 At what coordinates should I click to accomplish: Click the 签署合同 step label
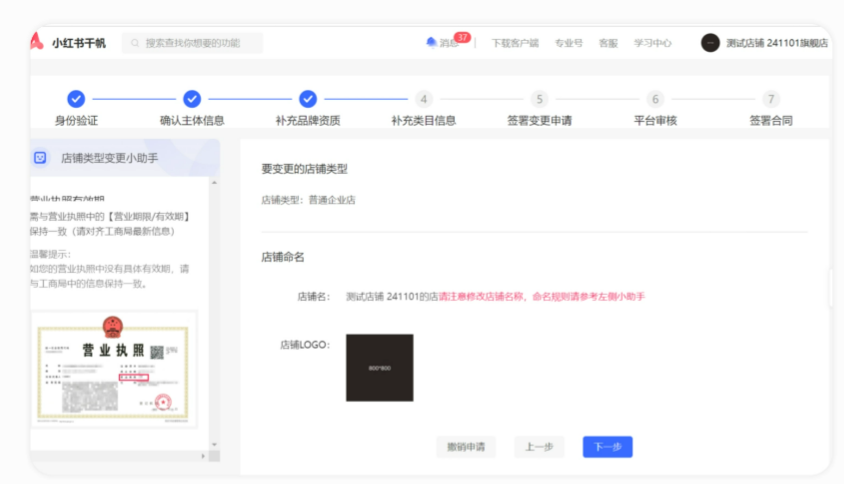[x=771, y=121]
